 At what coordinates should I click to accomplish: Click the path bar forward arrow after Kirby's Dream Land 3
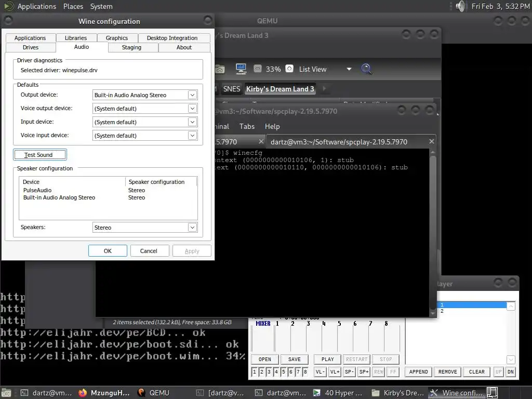[324, 88]
